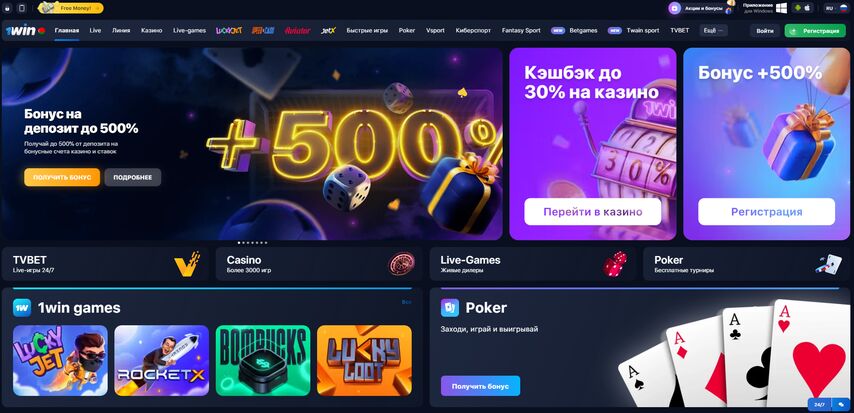Click the Войти login button
Screen dimensions: 854x413
point(765,31)
